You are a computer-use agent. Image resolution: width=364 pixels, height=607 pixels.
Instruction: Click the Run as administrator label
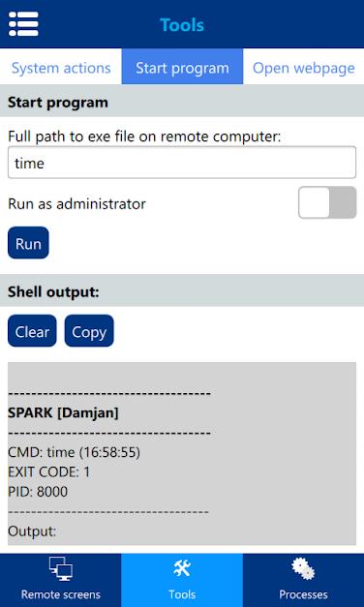(x=76, y=203)
